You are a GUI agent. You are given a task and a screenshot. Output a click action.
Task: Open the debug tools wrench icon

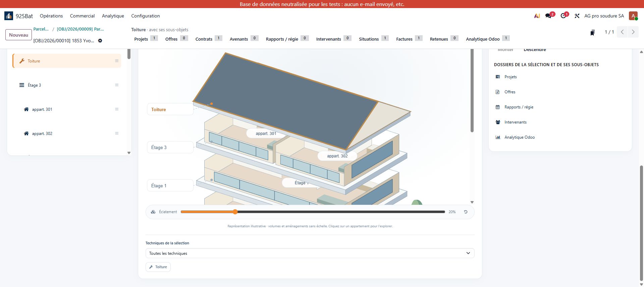(577, 16)
